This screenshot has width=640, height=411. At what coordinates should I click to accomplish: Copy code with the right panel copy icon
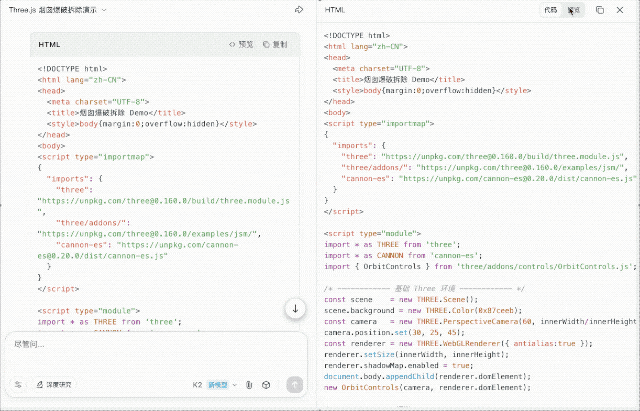(600, 10)
